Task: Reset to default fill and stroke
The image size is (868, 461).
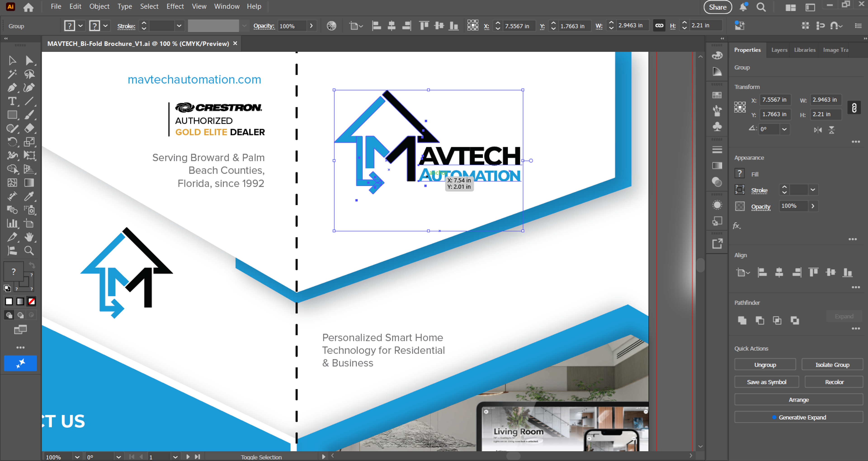Action: tap(7, 288)
